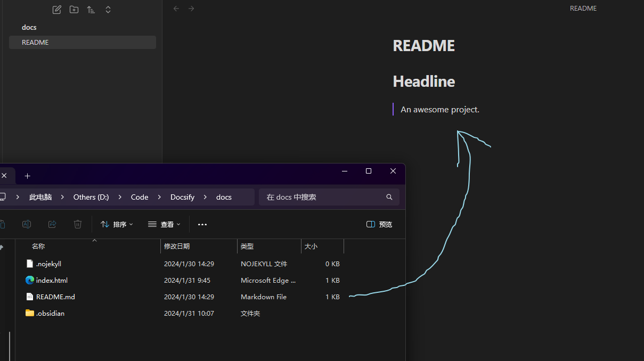Add a new Explorer tab
Screen dimensions: 644x361
[28, 176]
